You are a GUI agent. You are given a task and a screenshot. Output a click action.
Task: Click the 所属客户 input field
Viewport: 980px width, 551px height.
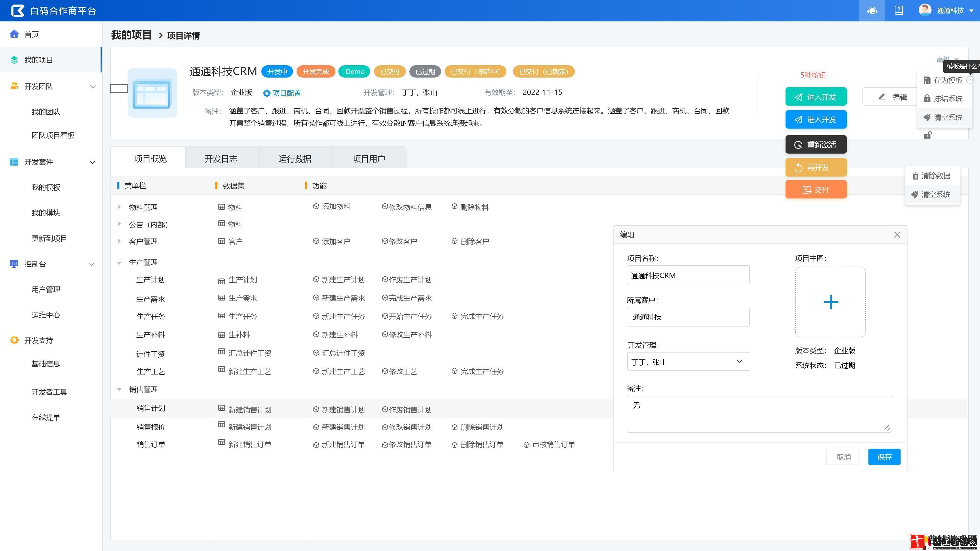click(x=688, y=317)
